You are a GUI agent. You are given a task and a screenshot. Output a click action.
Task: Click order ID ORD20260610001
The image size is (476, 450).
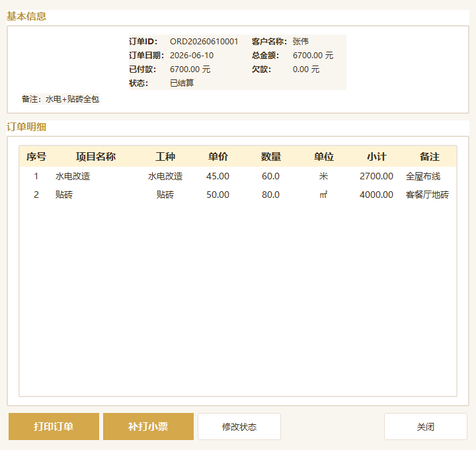click(204, 42)
